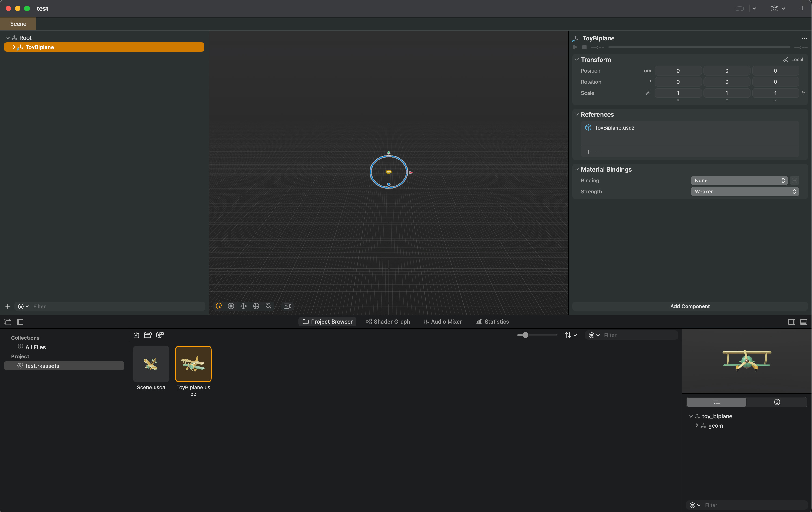Open the Binding None dropdown

[739, 180]
